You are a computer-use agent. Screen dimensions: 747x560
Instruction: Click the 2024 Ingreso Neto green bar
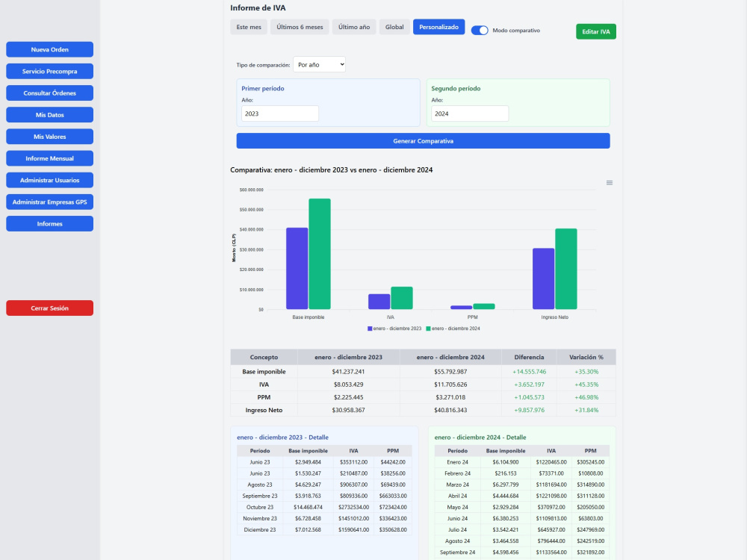tap(566, 269)
